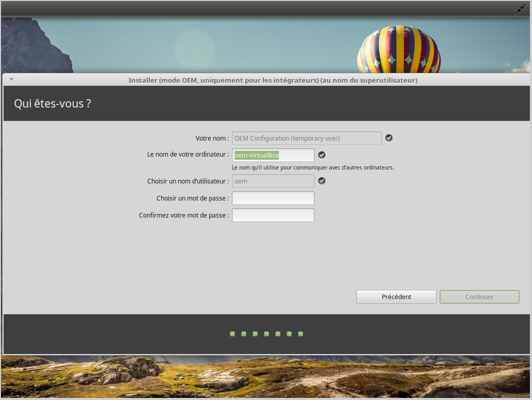532x400 pixels.
Task: Click the installer window title bar text
Action: tap(273, 80)
